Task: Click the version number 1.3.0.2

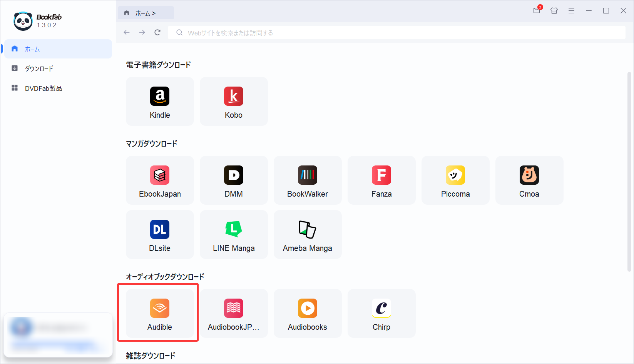Action: pyautogui.click(x=47, y=25)
